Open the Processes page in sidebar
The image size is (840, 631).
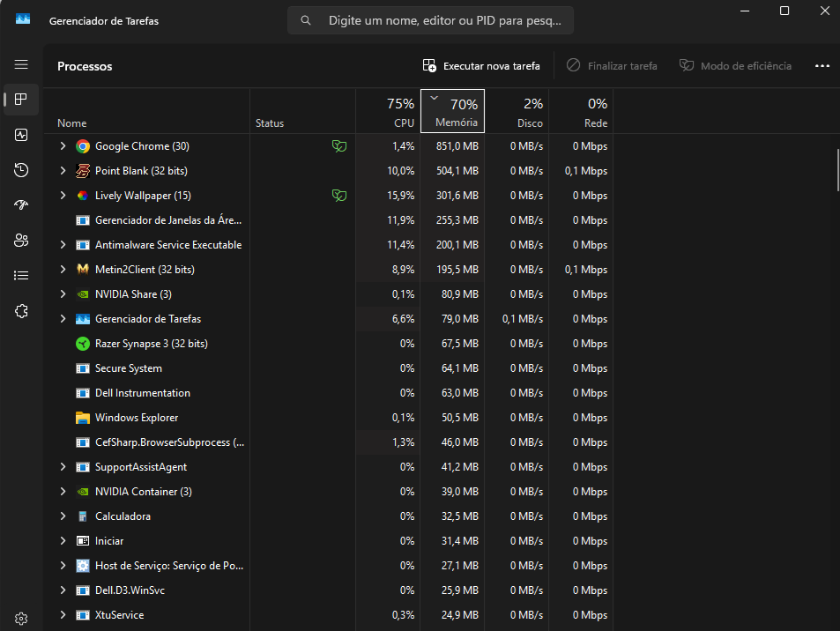pyautogui.click(x=21, y=100)
